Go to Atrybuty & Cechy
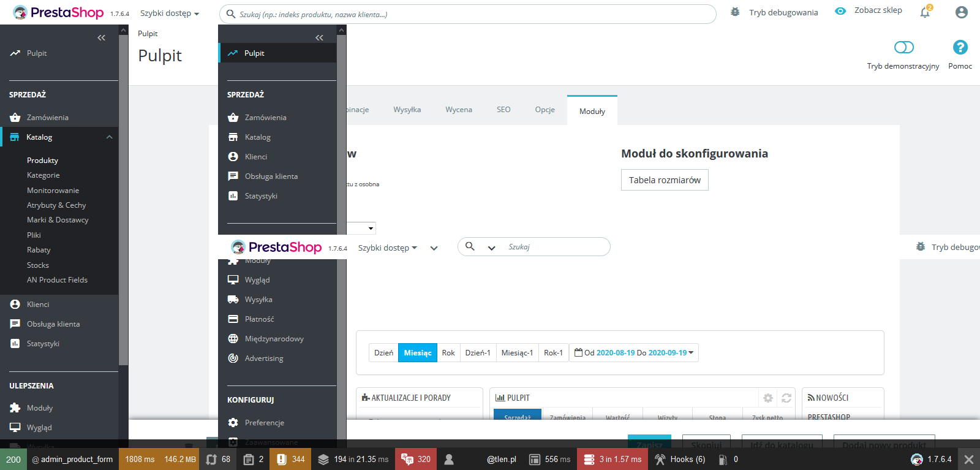Screen dimensions: 980x470 pyautogui.click(x=56, y=205)
